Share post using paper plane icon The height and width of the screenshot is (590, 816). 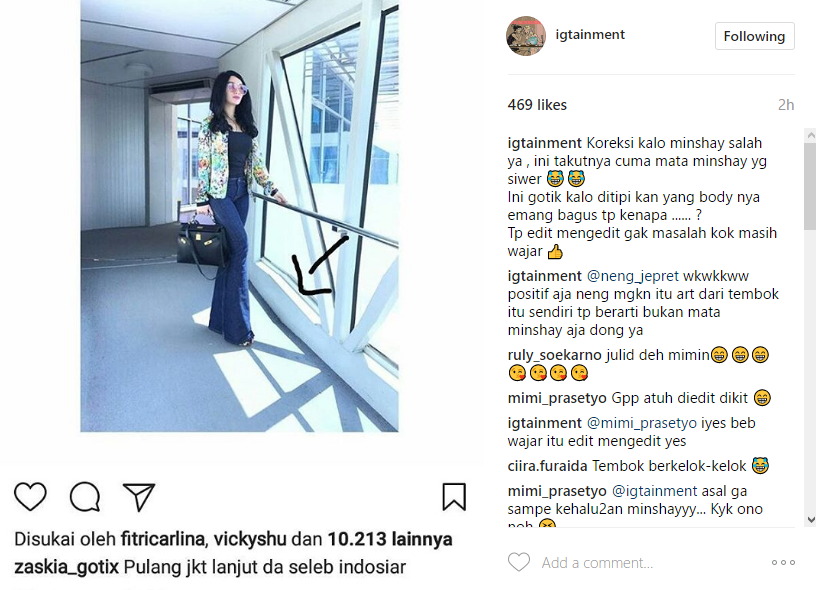point(139,496)
